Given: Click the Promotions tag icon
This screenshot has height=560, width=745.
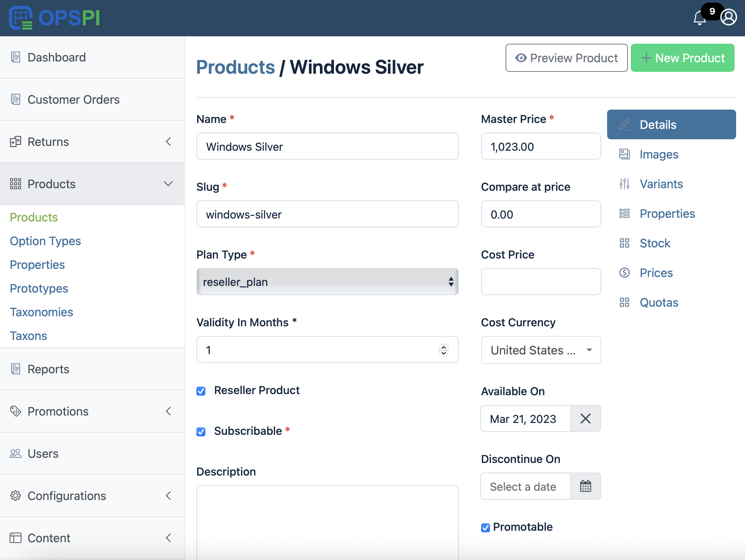Looking at the screenshot, I should [16, 411].
